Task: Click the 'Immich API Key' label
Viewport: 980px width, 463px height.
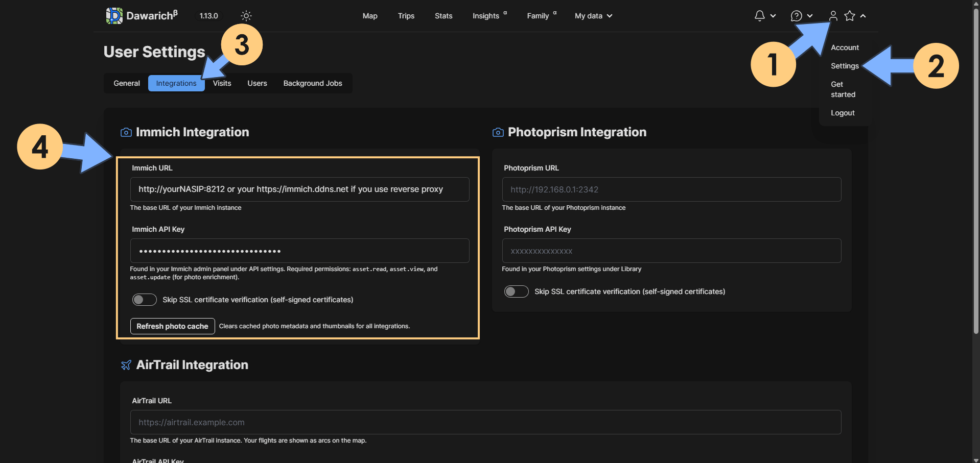Action: tap(158, 229)
